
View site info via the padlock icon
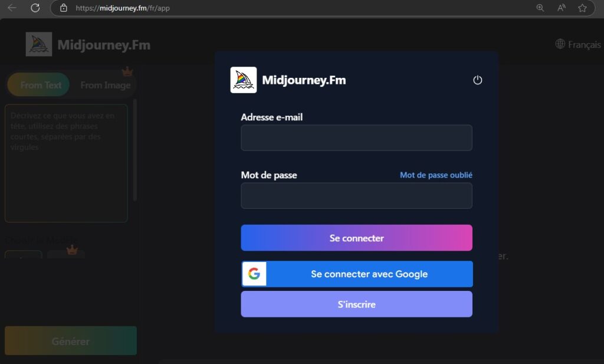[64, 8]
